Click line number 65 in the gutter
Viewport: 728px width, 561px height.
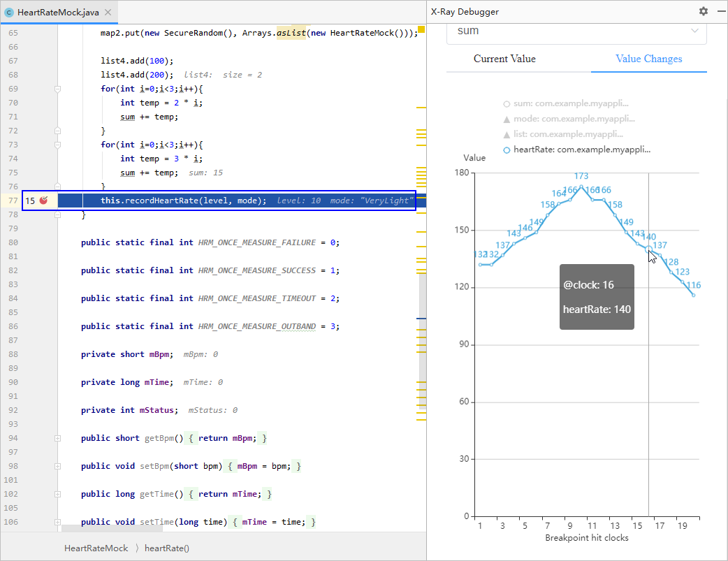click(x=13, y=33)
